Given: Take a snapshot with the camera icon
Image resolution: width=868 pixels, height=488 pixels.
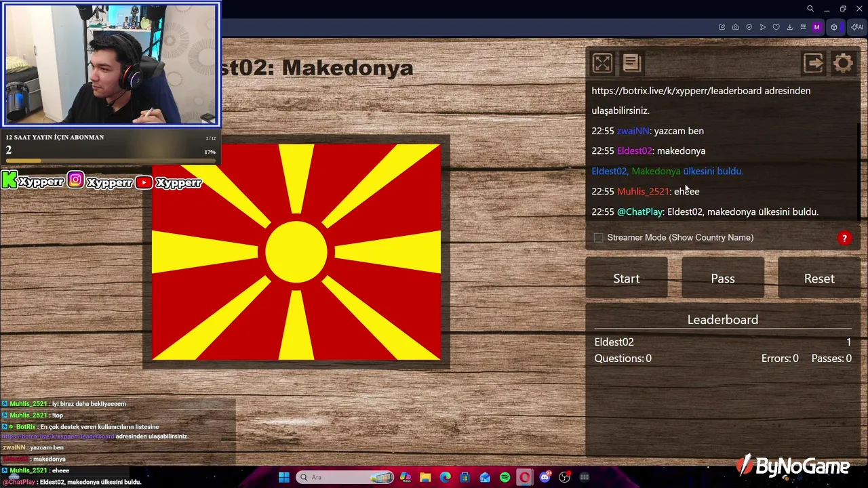Looking at the screenshot, I should (736, 27).
